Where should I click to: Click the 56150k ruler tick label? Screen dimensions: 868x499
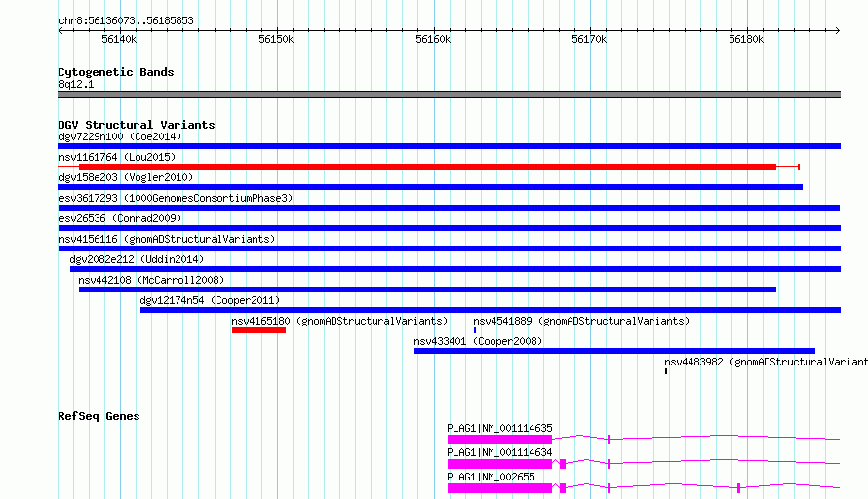click(276, 40)
